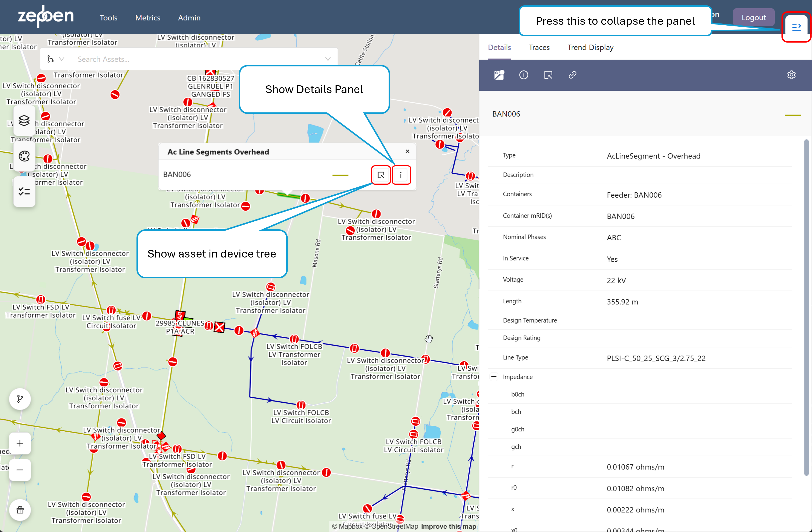Click the Line Type value PLSI-C_50_25_SCG_3/2.75_22
Viewport: 812px width, 532px height.
pyautogui.click(x=656, y=358)
